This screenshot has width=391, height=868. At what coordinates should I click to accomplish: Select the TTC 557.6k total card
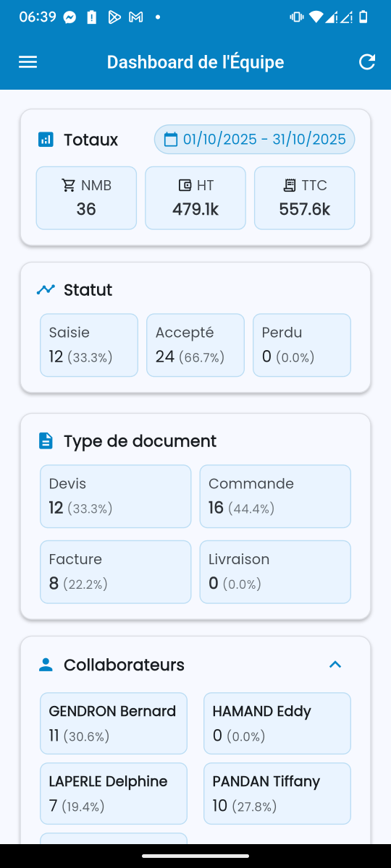305,198
